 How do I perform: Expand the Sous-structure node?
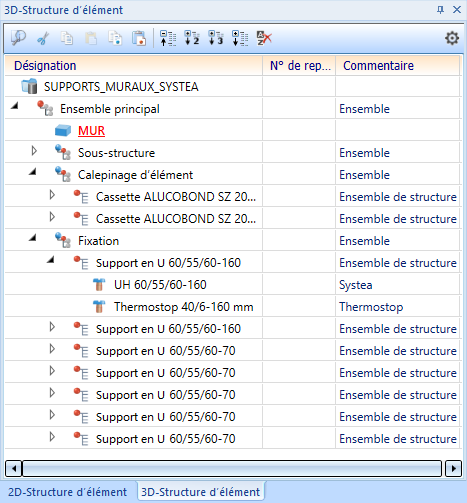point(34,151)
